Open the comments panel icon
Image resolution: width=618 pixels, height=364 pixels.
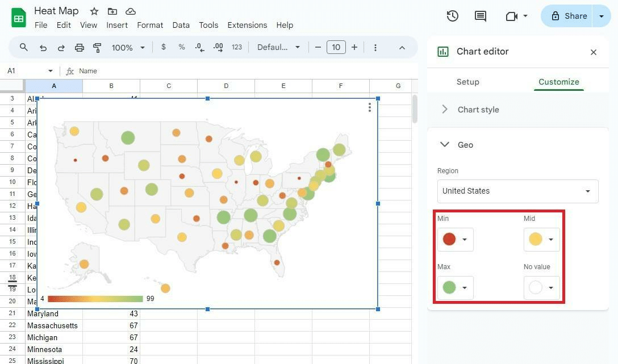click(x=480, y=16)
